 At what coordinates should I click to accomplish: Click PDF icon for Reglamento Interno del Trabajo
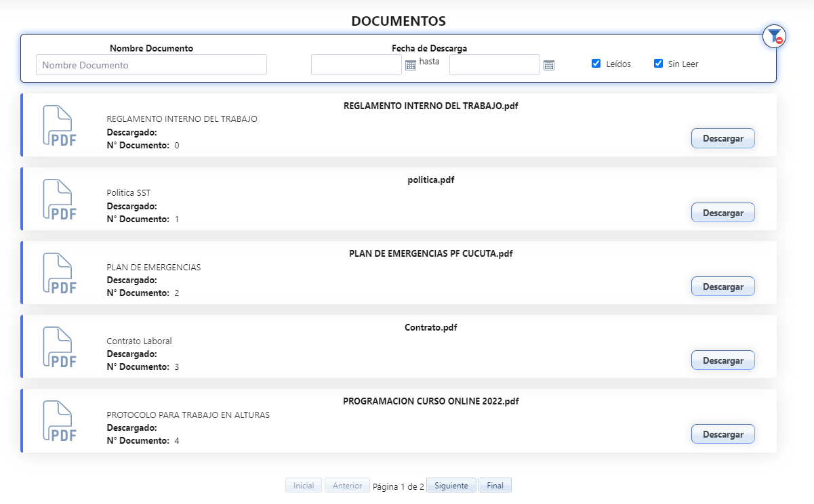click(x=60, y=125)
